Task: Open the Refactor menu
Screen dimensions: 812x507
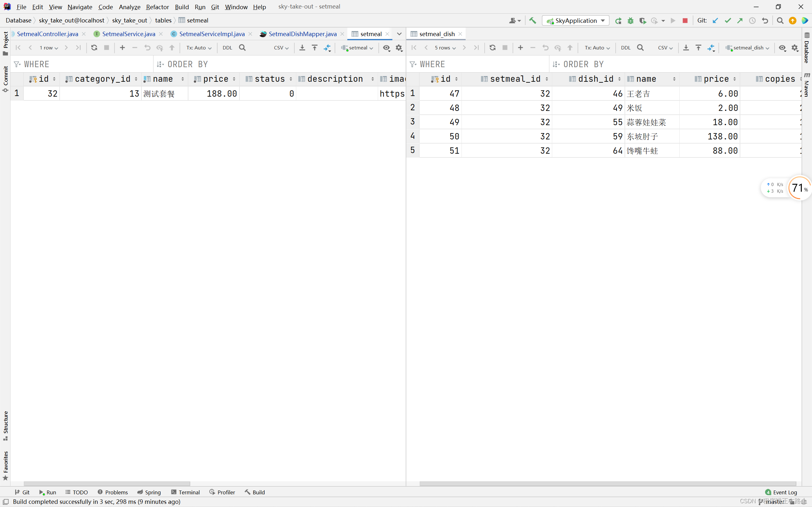Action: [157, 7]
